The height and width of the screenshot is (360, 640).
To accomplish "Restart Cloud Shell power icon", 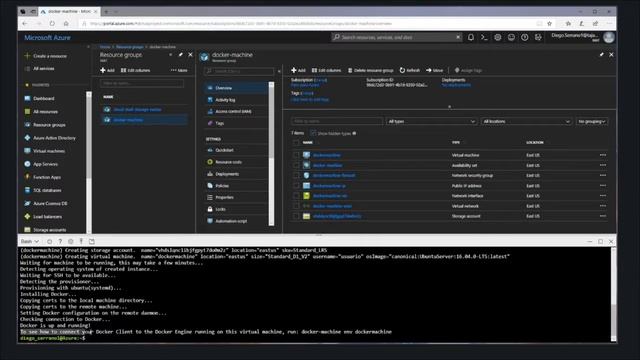I will (x=49, y=241).
